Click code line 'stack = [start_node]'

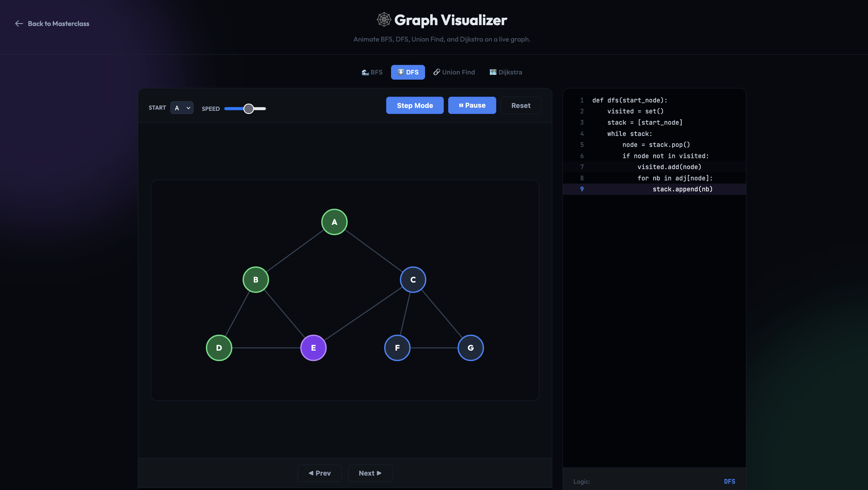pyautogui.click(x=654, y=122)
